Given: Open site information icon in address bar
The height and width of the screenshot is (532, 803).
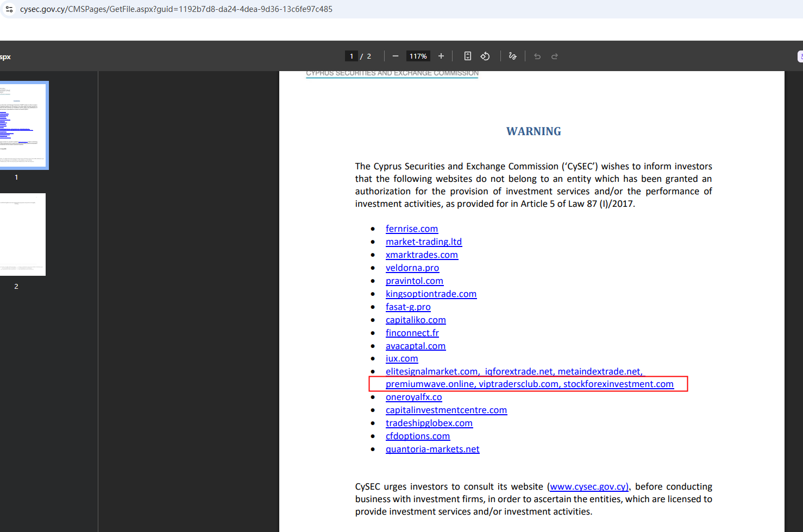Looking at the screenshot, I should click(9, 9).
